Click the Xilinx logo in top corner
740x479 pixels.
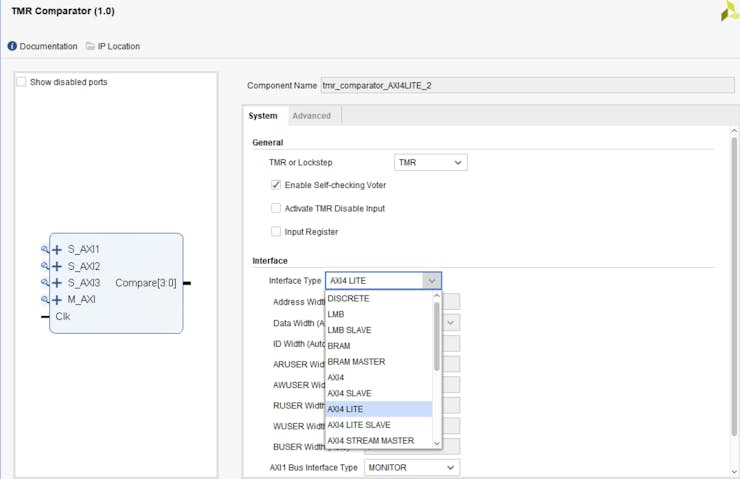coord(729,12)
